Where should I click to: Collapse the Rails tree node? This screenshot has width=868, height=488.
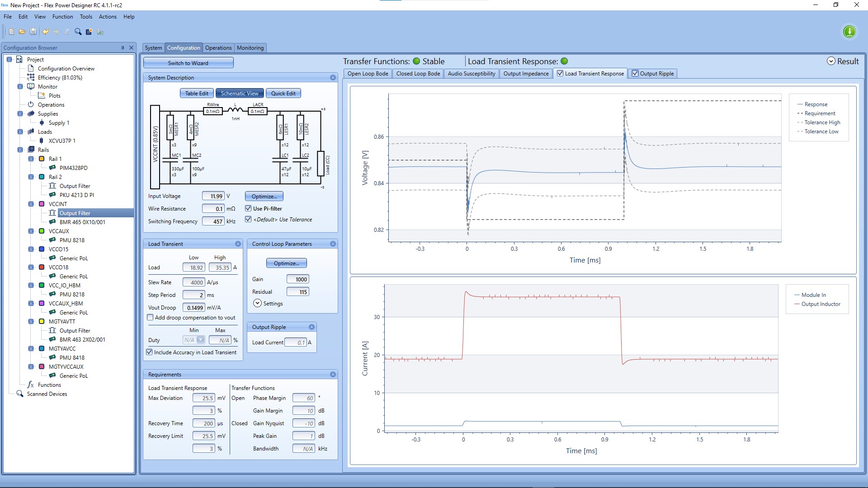(20, 150)
